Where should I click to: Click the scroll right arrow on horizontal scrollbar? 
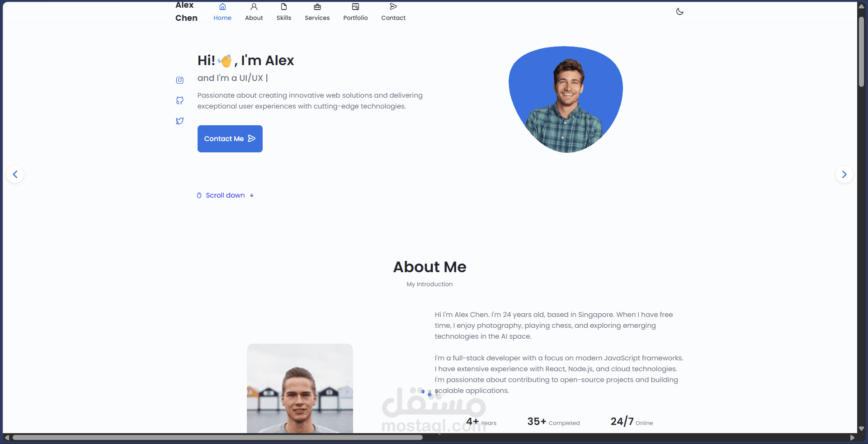[x=852, y=438]
